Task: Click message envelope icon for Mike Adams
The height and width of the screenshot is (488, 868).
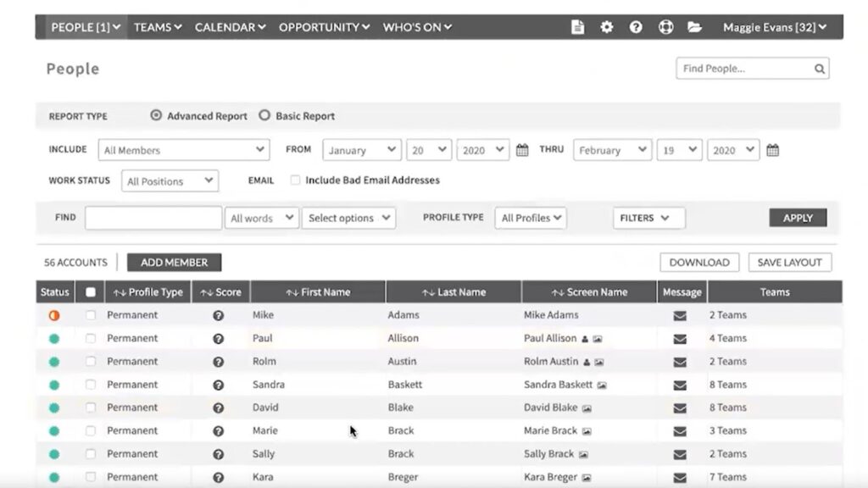Action: [x=680, y=315]
